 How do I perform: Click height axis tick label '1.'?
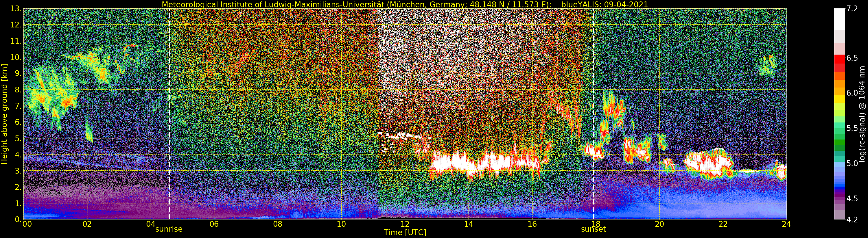[x=18, y=203]
